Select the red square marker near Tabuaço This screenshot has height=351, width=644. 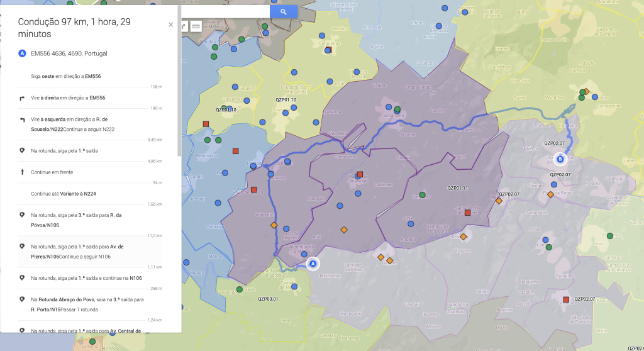click(x=566, y=299)
